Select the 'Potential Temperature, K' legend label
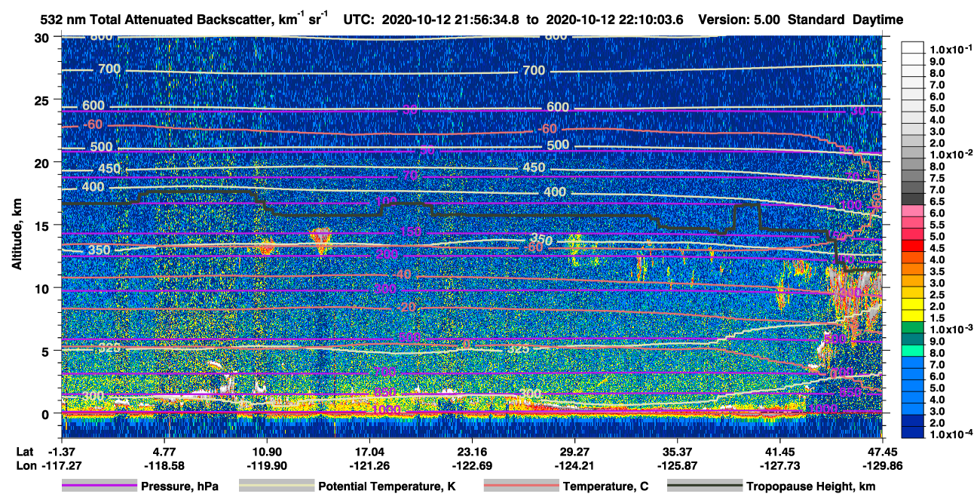Screen dimensions: 980x503 [x=387, y=487]
